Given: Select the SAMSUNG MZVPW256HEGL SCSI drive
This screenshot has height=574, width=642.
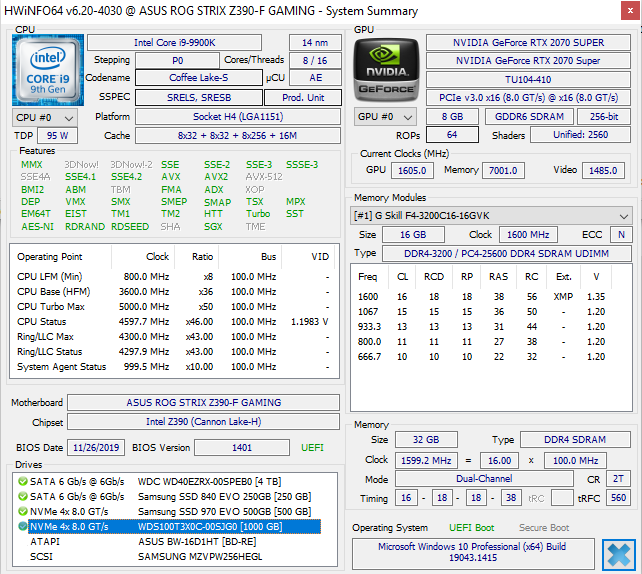Looking at the screenshot, I should (x=174, y=557).
